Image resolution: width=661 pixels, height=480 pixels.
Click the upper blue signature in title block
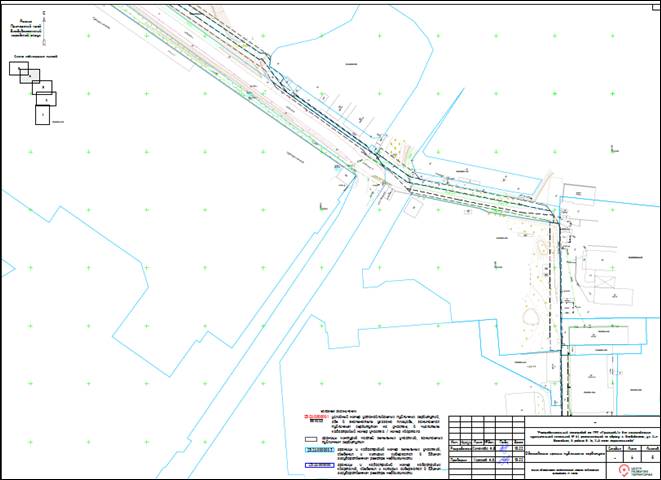point(502,448)
